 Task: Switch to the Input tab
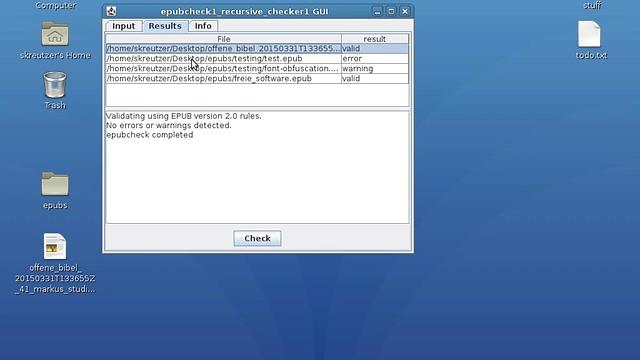[123, 26]
